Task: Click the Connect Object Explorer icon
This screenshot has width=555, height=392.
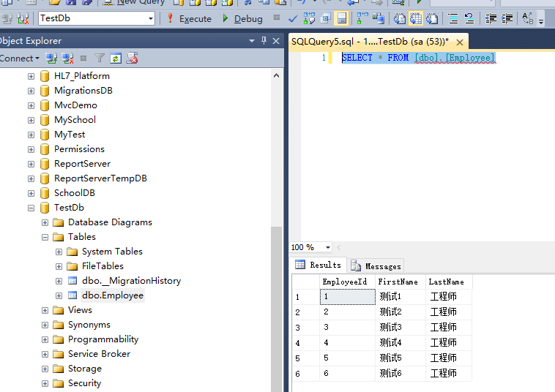Action: pos(51,59)
